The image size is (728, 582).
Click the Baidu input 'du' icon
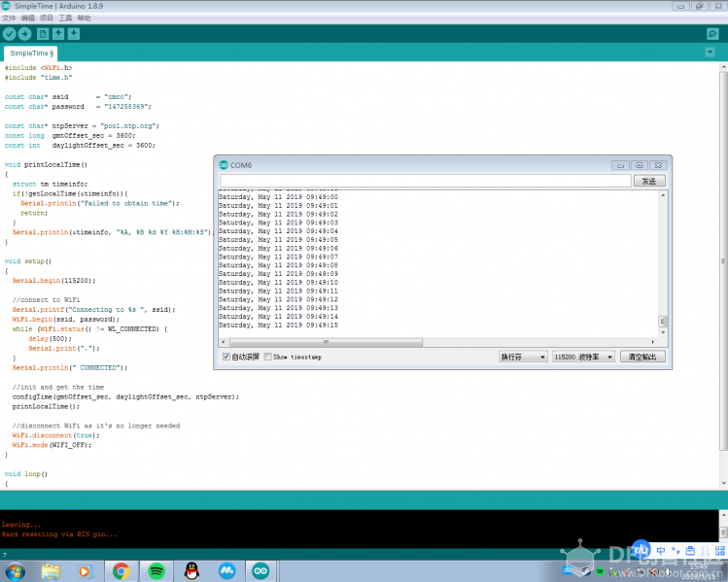point(641,550)
